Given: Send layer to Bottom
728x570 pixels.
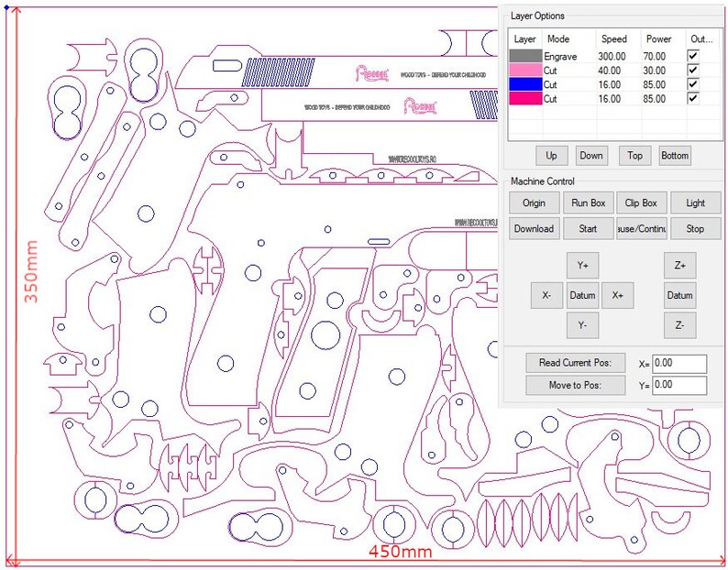Looking at the screenshot, I should (x=675, y=156).
